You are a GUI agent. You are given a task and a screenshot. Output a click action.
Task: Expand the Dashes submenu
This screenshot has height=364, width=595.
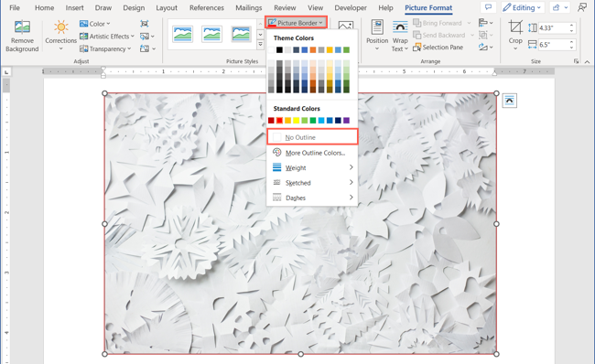coord(312,198)
